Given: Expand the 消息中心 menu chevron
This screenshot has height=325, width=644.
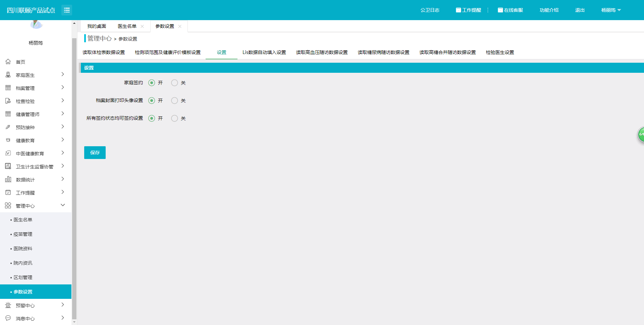Looking at the screenshot, I should click(x=63, y=318).
